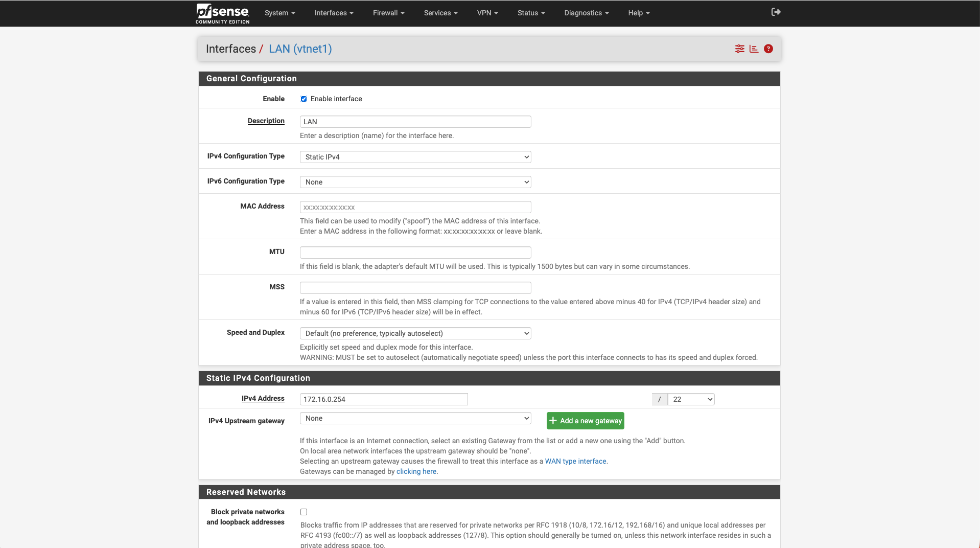Click into the MAC Address field
The height and width of the screenshot is (548, 980).
point(415,207)
